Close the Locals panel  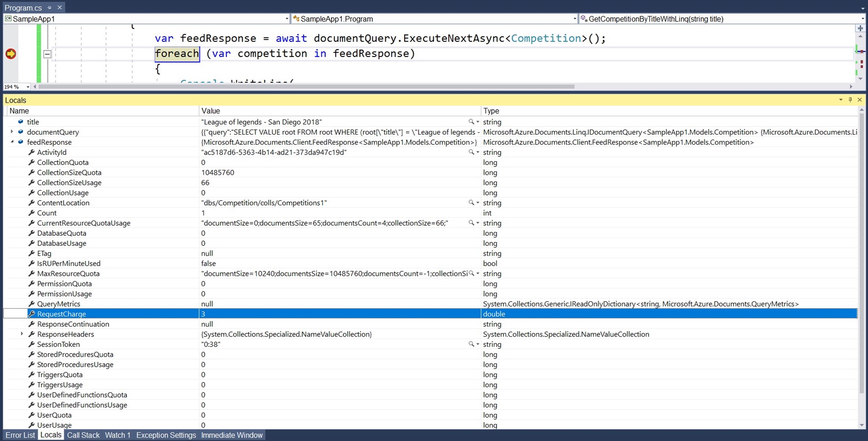click(x=860, y=100)
